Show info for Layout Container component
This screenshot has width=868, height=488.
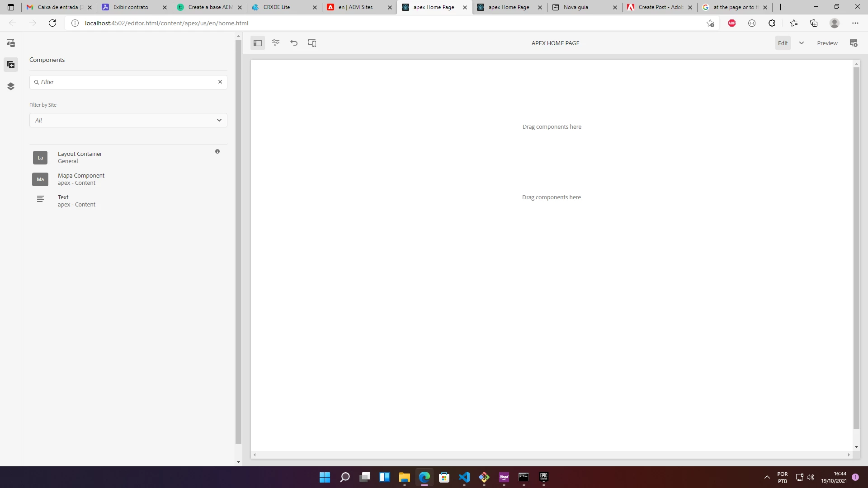click(x=217, y=151)
